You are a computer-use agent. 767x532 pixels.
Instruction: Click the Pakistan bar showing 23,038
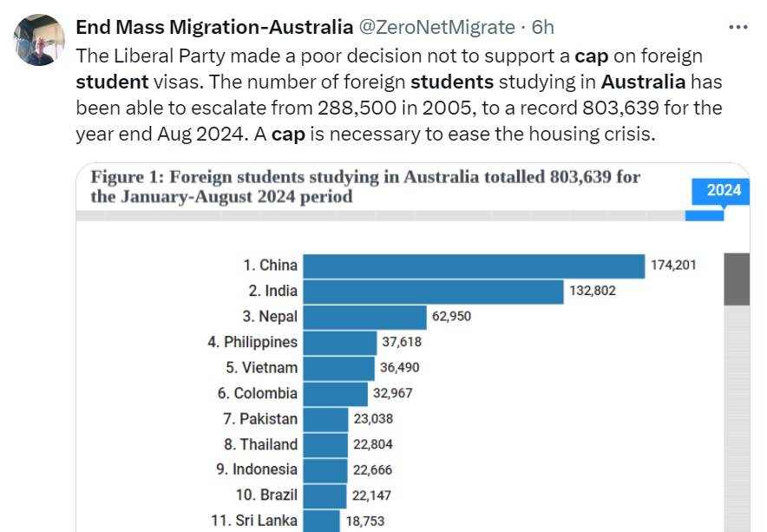[x=325, y=418]
